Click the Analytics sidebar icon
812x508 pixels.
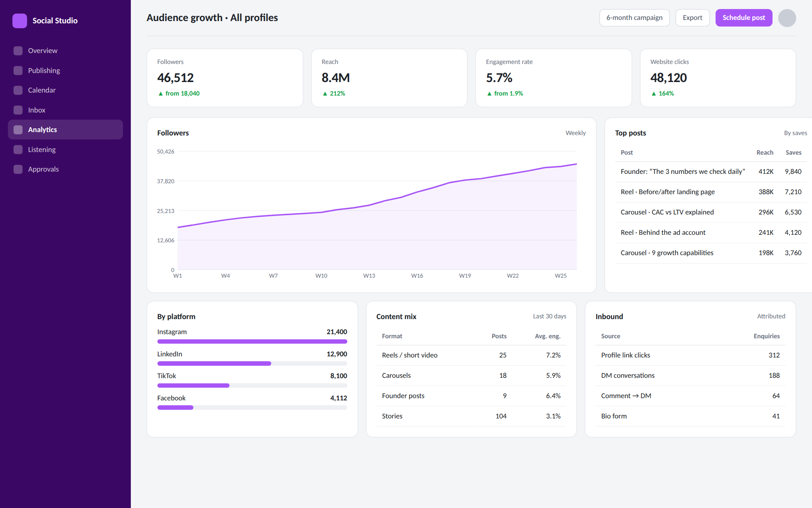point(18,130)
